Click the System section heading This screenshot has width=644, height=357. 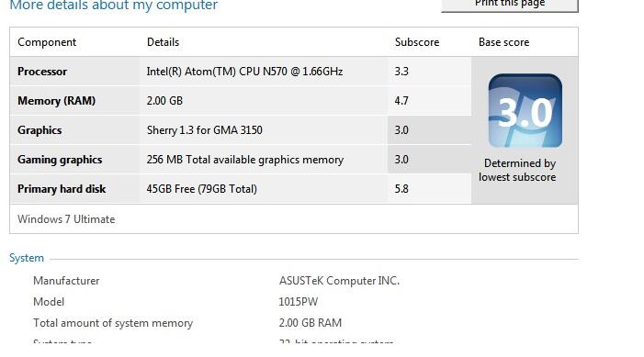(x=27, y=258)
